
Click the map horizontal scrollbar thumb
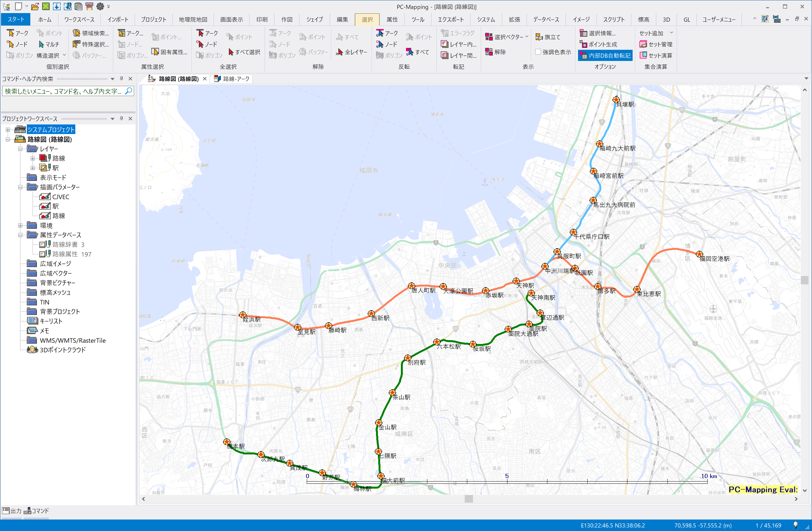coord(469,498)
